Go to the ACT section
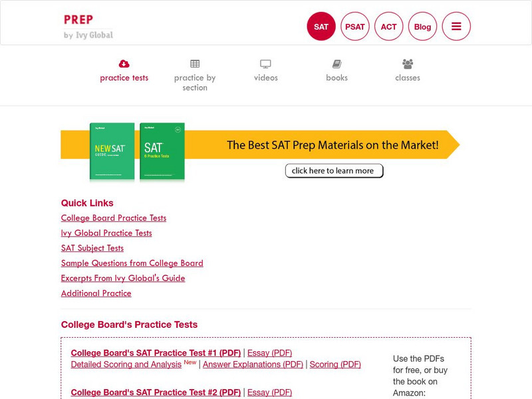This screenshot has height=399, width=532. [x=389, y=27]
